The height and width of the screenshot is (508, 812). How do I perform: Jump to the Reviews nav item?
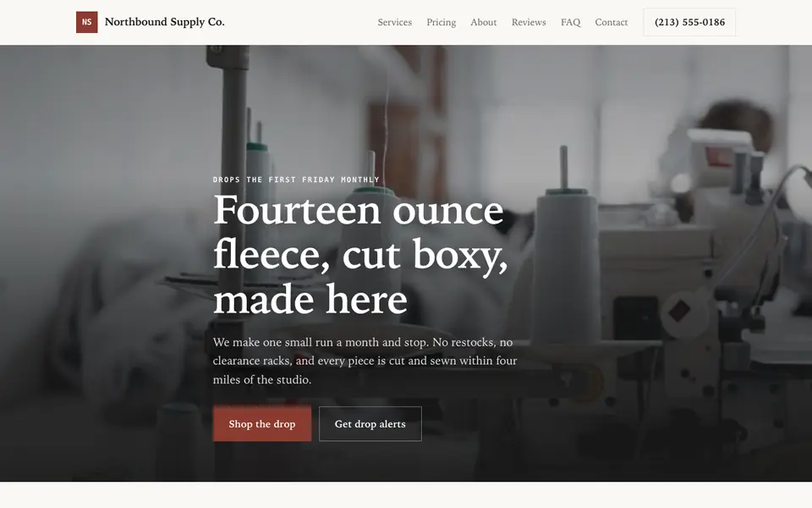point(529,22)
